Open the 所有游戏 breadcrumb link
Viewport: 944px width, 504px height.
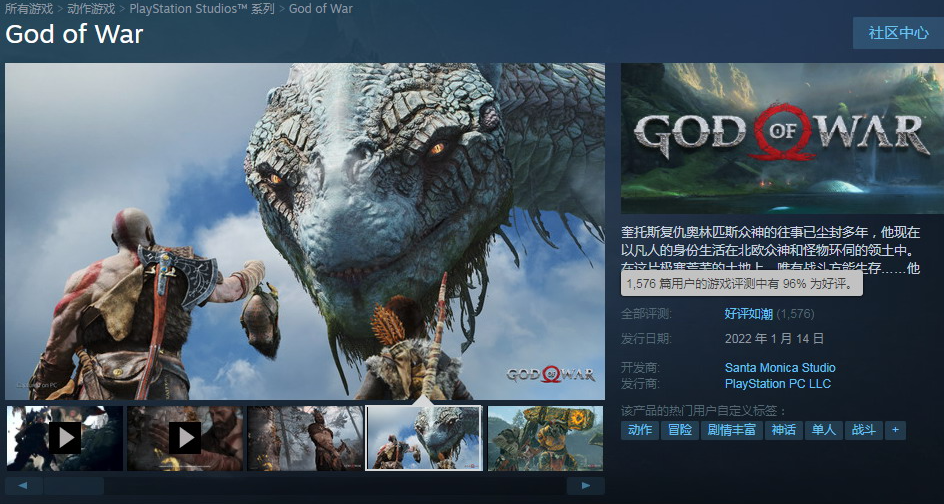click(29, 8)
